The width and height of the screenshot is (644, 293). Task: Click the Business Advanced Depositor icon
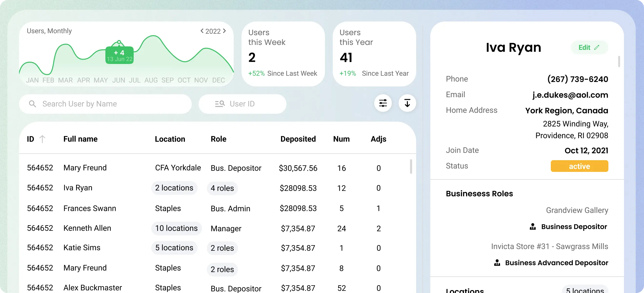497,262
